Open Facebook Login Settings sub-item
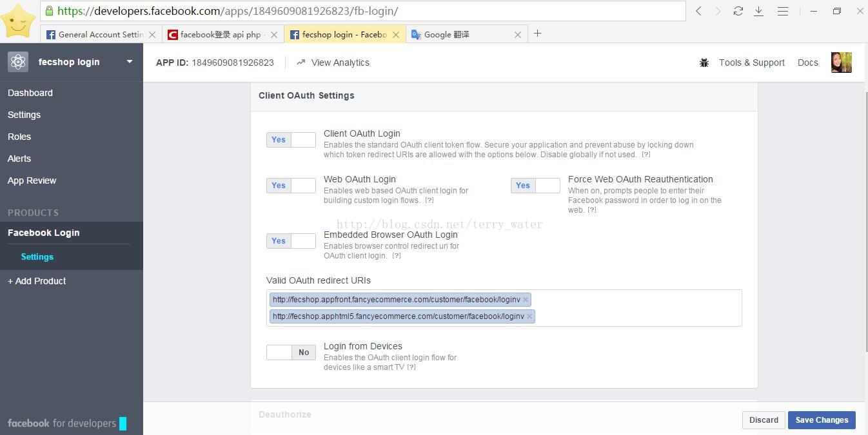Screen dimensions: 868x435 [37, 256]
